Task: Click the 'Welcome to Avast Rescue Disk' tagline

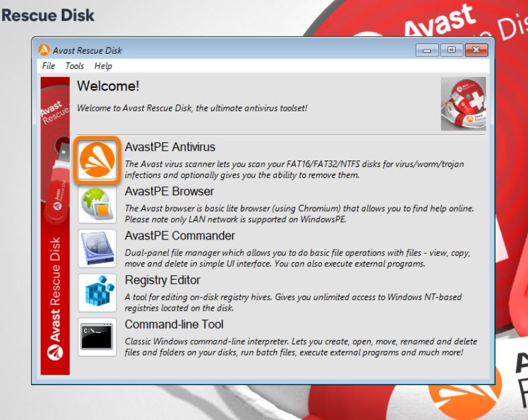Action: tap(193, 108)
